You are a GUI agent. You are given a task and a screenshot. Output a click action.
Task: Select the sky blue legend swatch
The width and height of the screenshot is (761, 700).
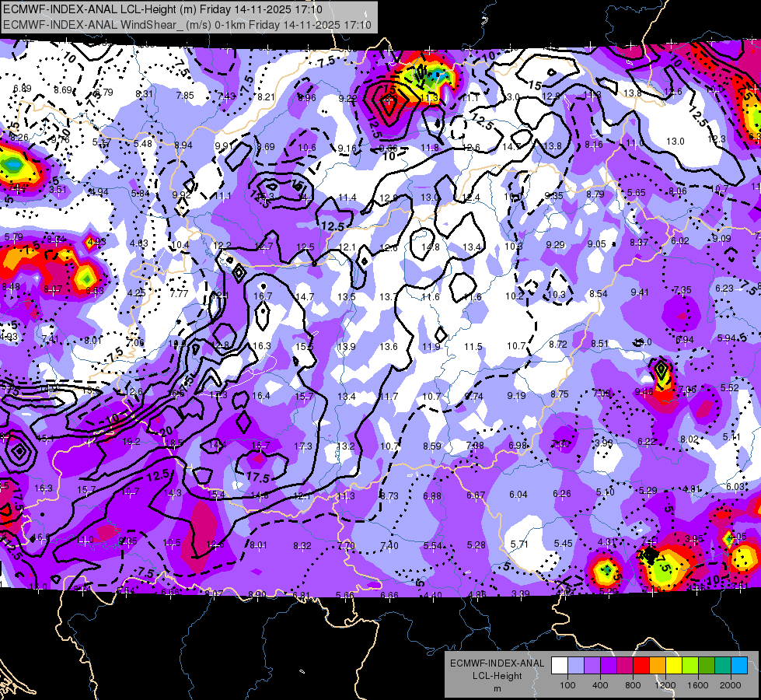pyautogui.click(x=739, y=666)
